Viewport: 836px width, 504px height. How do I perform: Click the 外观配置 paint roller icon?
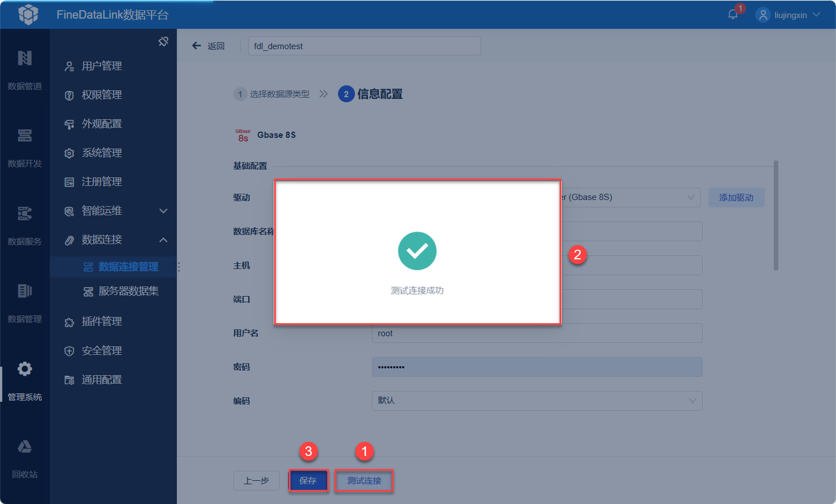pos(69,124)
